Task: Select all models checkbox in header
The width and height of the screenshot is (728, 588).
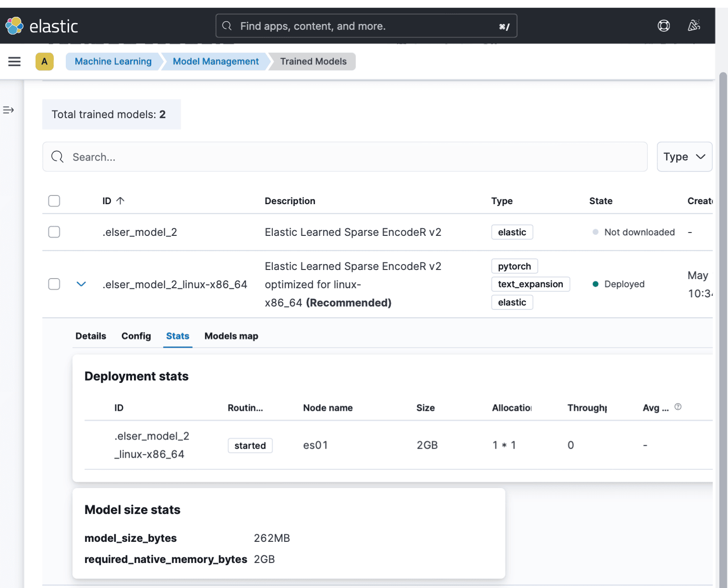Action: pos(54,201)
